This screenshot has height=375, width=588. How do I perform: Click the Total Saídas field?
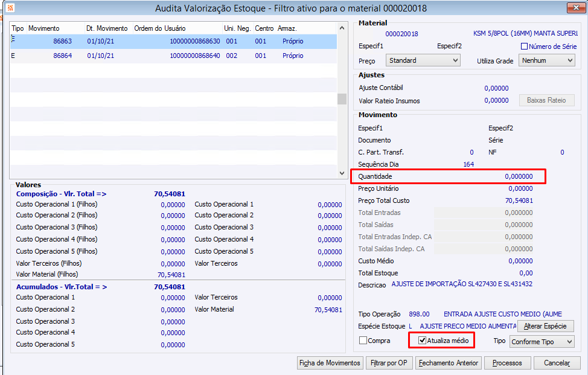(484, 225)
